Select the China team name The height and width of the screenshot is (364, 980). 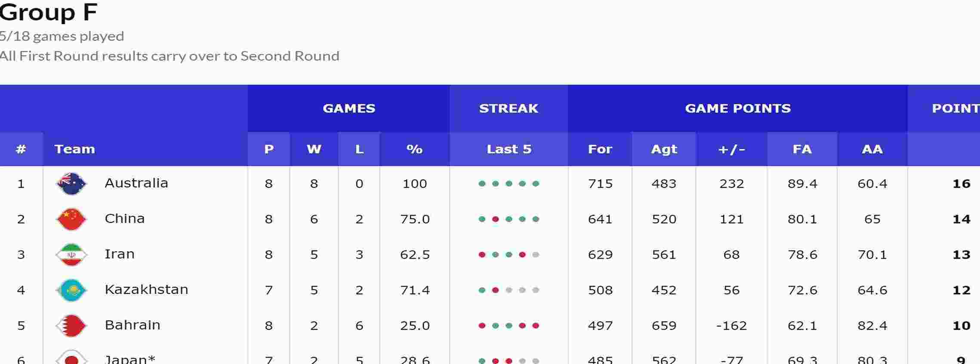tap(125, 219)
